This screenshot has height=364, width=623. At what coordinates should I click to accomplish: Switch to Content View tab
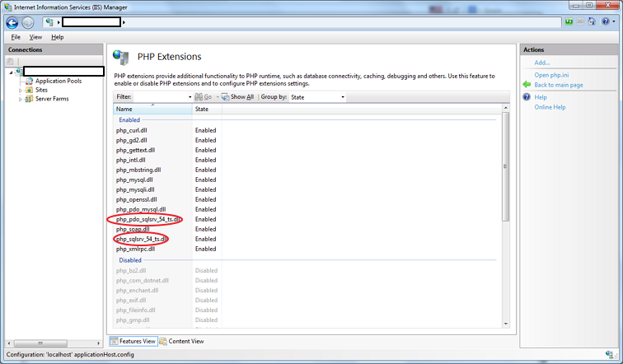pyautogui.click(x=182, y=342)
